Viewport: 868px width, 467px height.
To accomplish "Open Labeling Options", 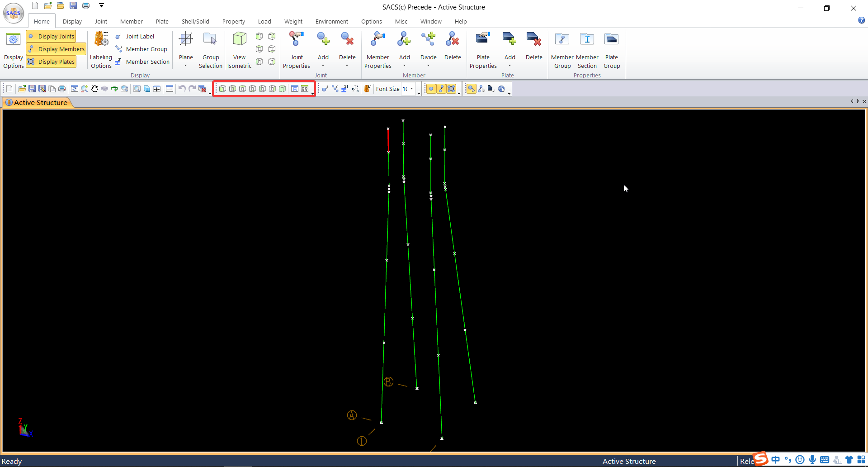I will click(x=101, y=50).
